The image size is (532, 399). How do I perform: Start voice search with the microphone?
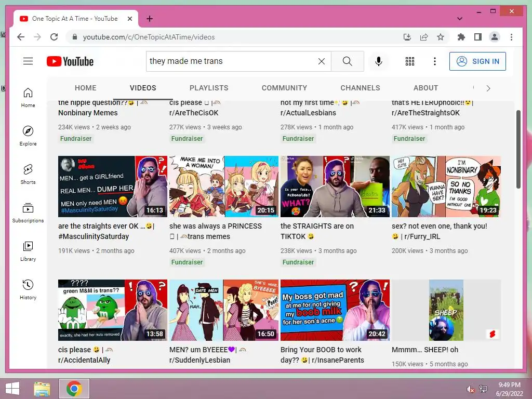click(379, 61)
